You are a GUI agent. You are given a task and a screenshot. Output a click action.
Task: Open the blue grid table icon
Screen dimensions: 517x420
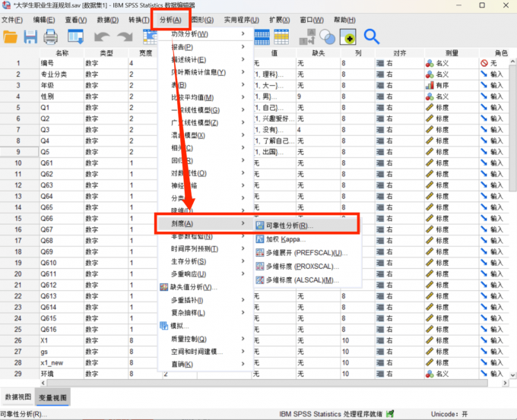pos(262,37)
